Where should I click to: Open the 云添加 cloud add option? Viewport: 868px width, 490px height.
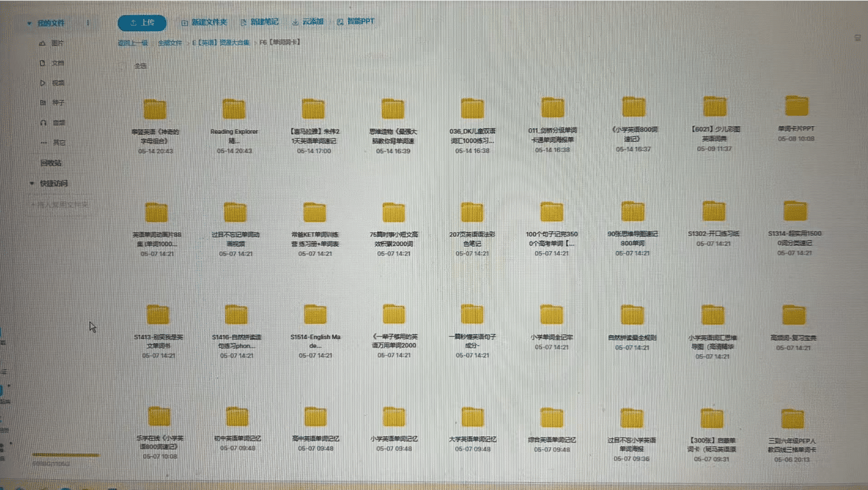(x=308, y=22)
